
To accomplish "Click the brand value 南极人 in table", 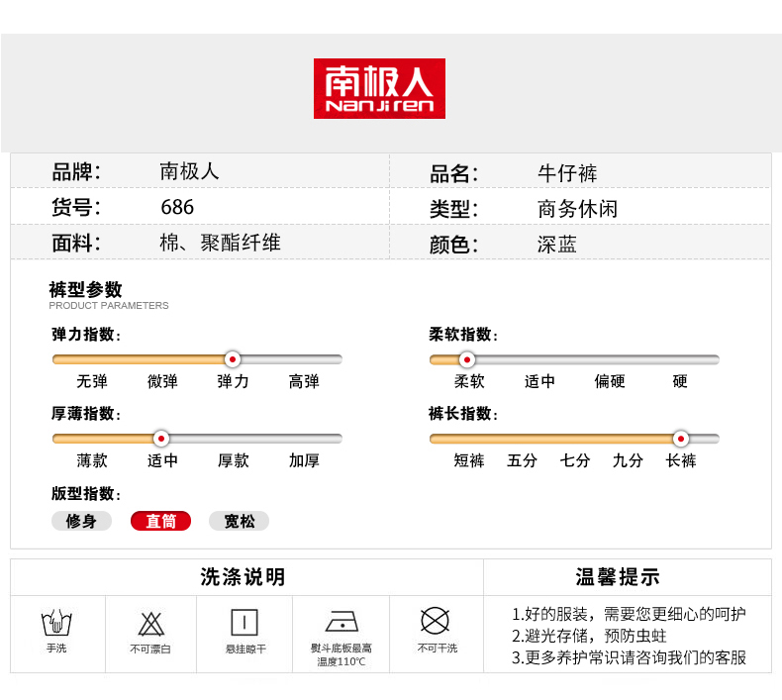I will (x=189, y=171).
